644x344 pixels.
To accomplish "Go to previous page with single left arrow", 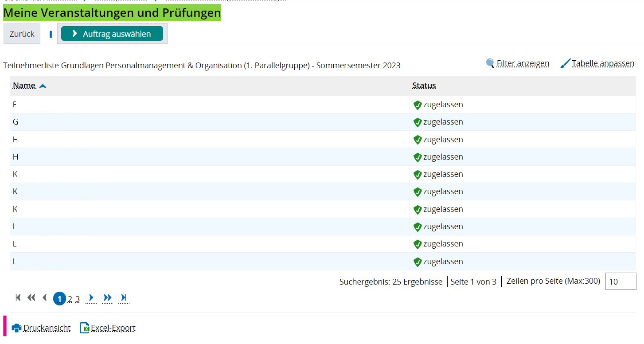I will tap(44, 297).
